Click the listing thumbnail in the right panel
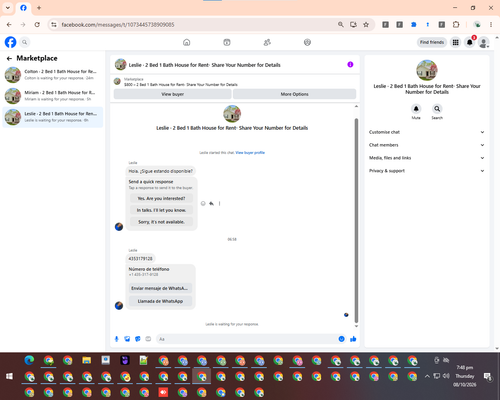This screenshot has height=400, width=500. point(427,70)
